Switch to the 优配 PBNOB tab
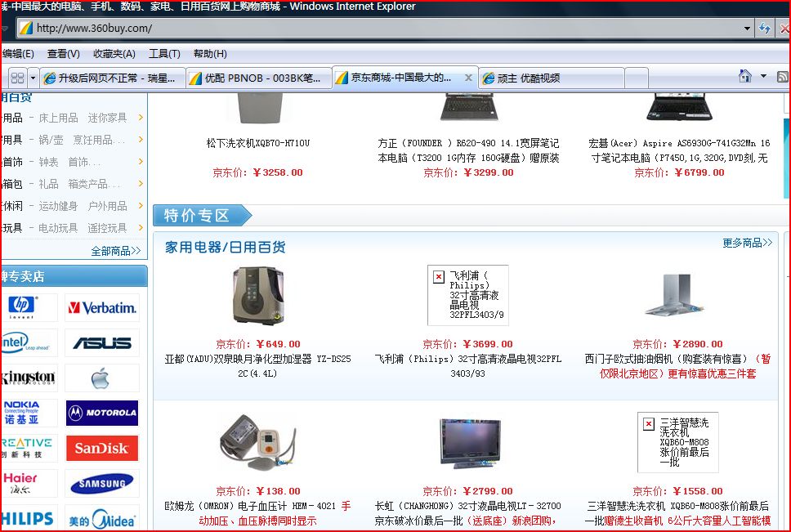 (258, 78)
